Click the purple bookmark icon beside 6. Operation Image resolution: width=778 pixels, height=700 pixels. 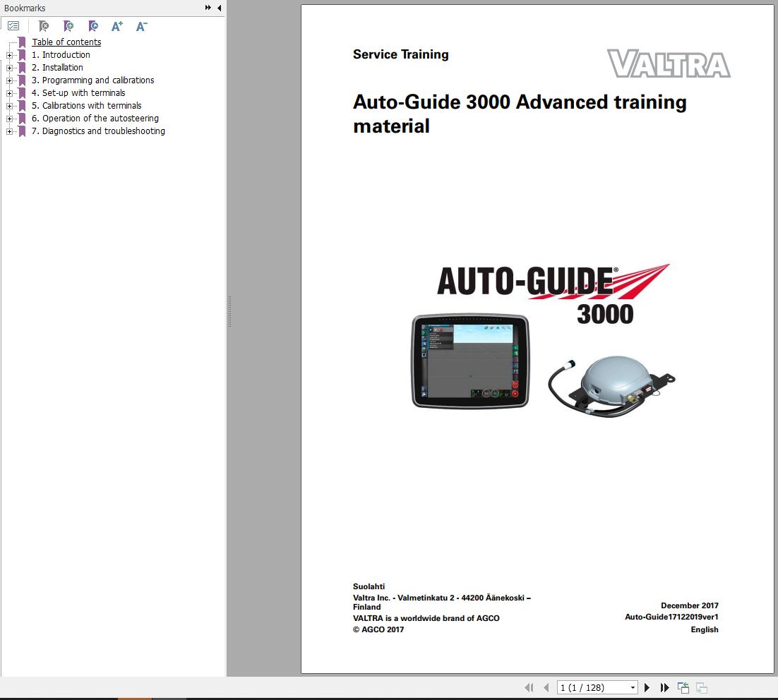click(x=22, y=119)
